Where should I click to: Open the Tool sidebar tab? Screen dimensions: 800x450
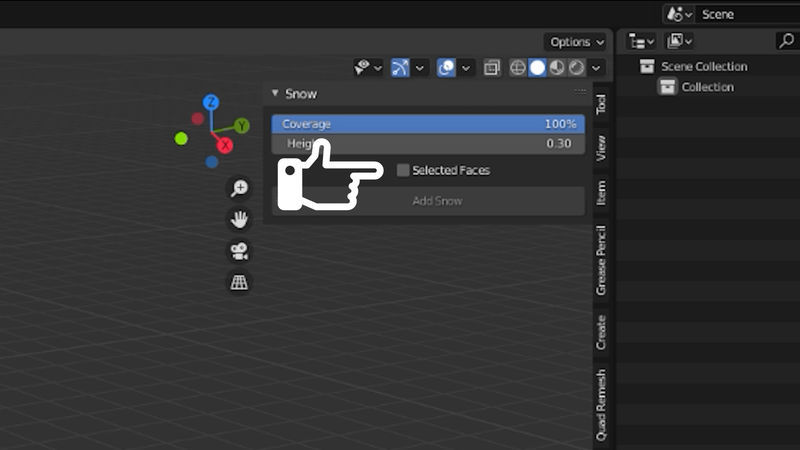click(601, 104)
